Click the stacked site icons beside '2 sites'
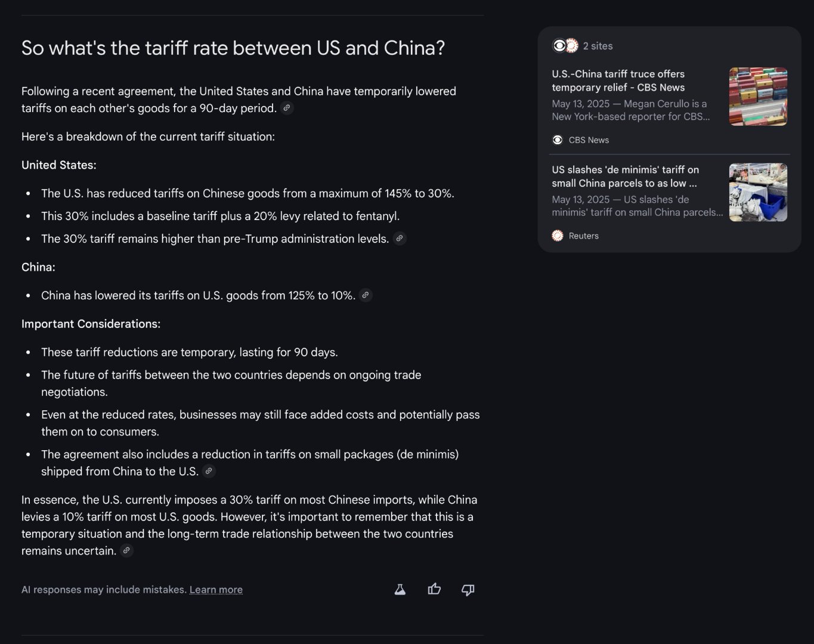 (565, 46)
